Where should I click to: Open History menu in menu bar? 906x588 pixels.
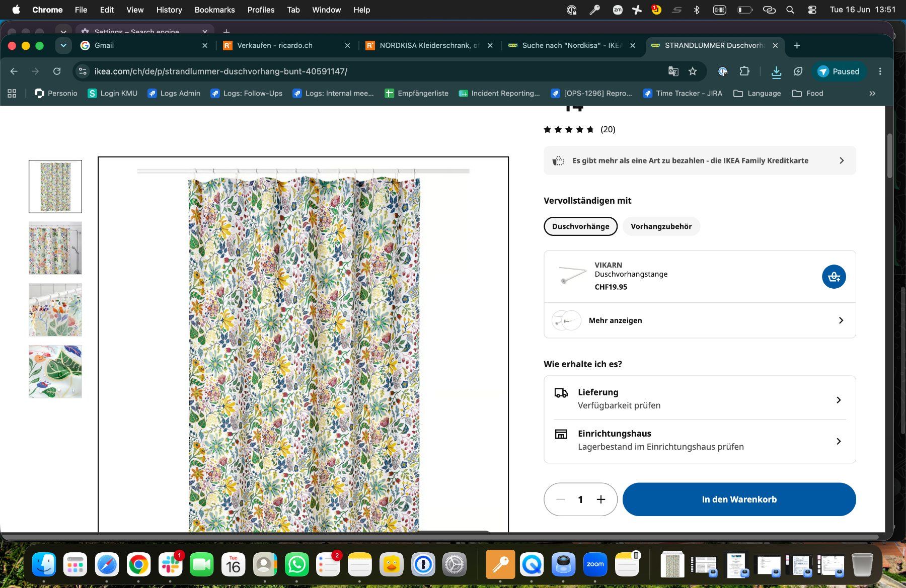coord(169,10)
